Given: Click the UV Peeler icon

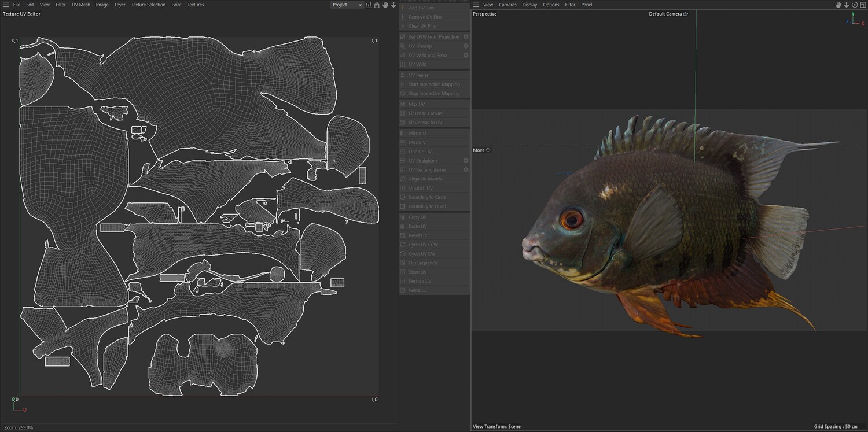Looking at the screenshot, I should click(x=403, y=75).
